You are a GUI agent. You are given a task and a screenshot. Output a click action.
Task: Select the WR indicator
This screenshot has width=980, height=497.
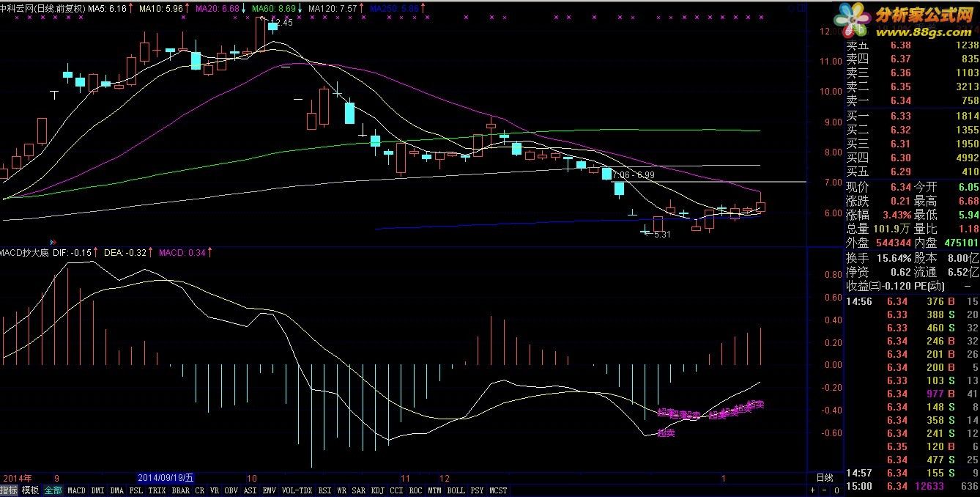tap(342, 490)
